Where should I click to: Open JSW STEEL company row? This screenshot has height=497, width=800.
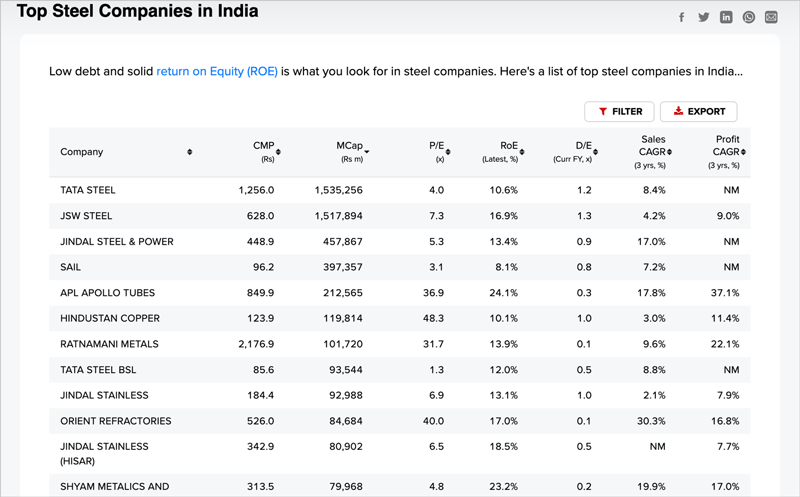[x=399, y=216]
